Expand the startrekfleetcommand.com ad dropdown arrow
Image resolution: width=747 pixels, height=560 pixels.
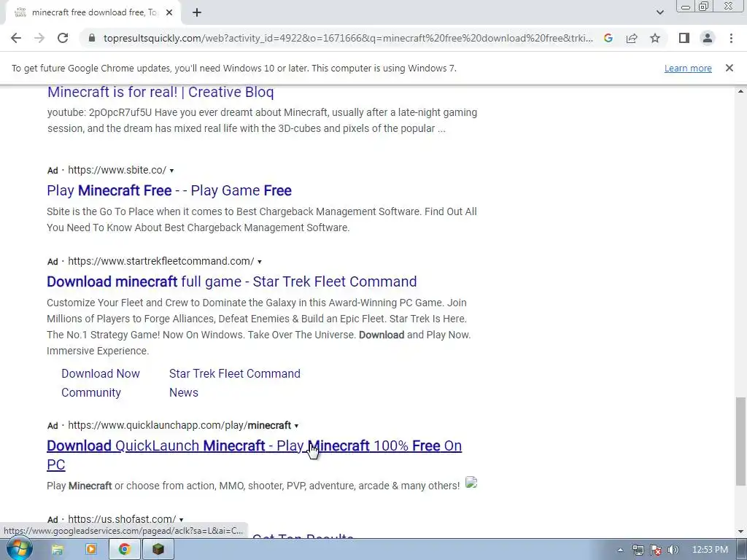click(259, 262)
